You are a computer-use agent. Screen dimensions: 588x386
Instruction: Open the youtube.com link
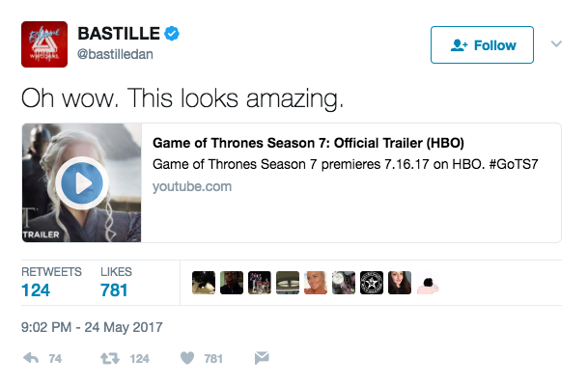(x=192, y=186)
